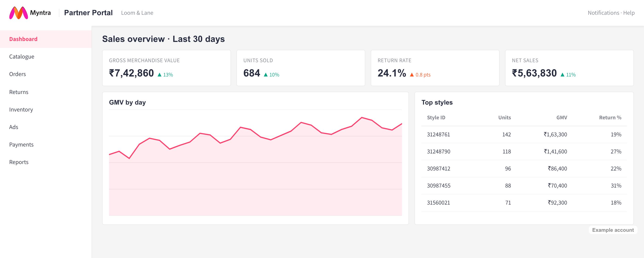Click the Example account badge
This screenshot has width=644, height=258.
613,230
